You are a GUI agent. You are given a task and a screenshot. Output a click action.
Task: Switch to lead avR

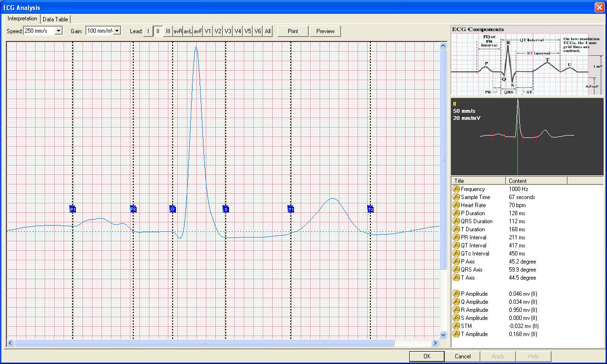click(x=178, y=31)
